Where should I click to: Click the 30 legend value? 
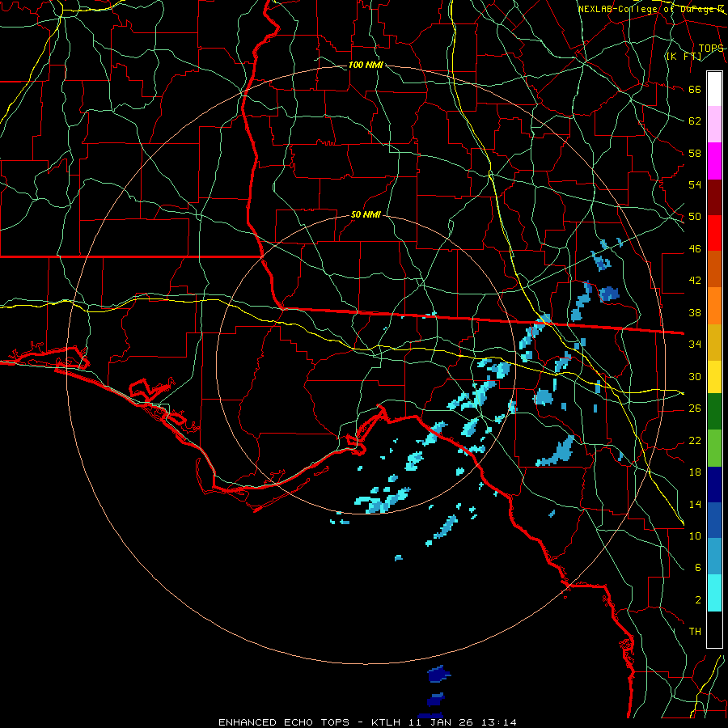[x=695, y=376]
